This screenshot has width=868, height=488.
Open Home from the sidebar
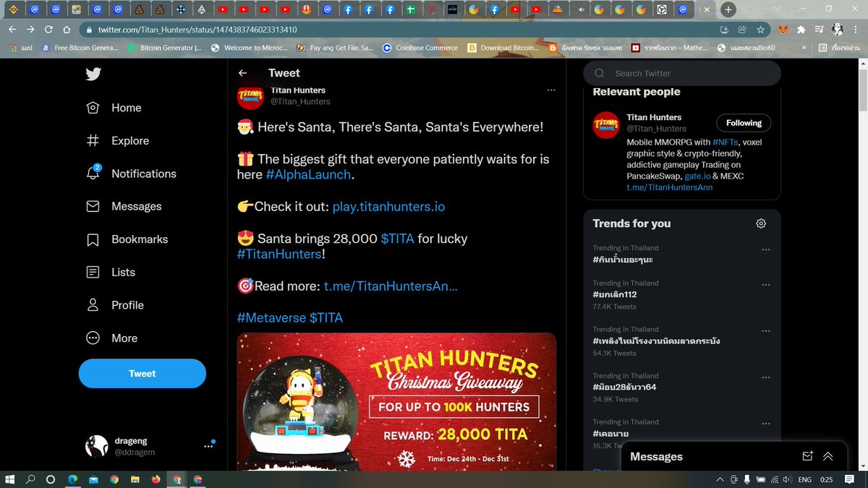(114, 108)
